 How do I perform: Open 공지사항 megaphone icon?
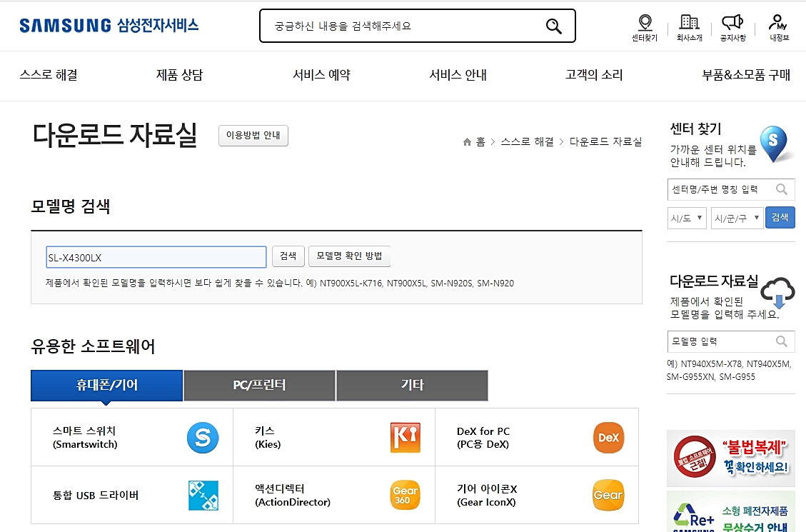tap(732, 22)
